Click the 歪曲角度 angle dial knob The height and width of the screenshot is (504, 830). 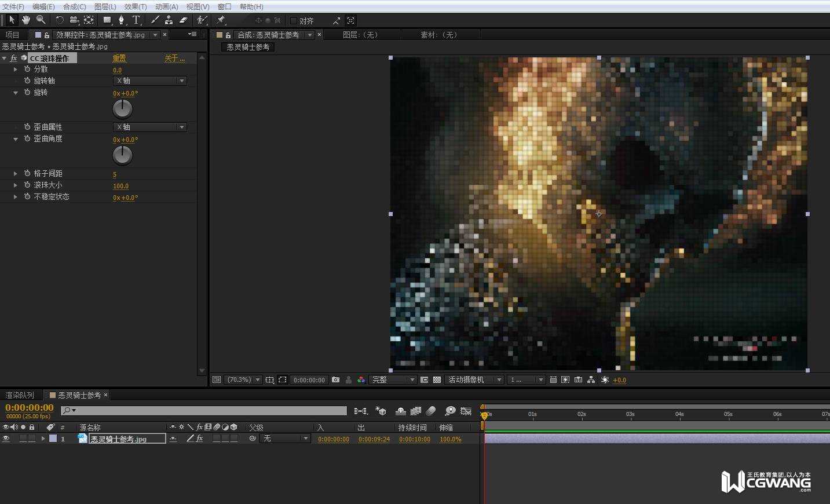tap(122, 155)
